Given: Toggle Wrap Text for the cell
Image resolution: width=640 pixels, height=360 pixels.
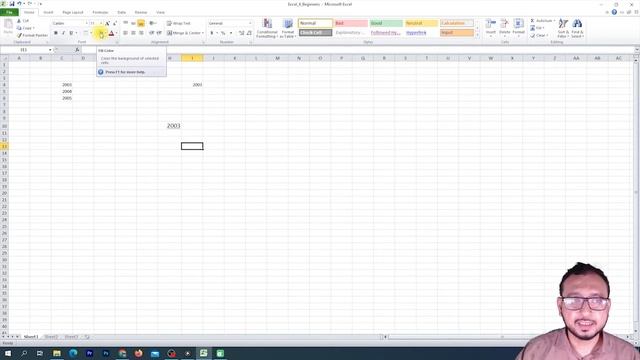Looking at the screenshot, I should click(x=178, y=23).
